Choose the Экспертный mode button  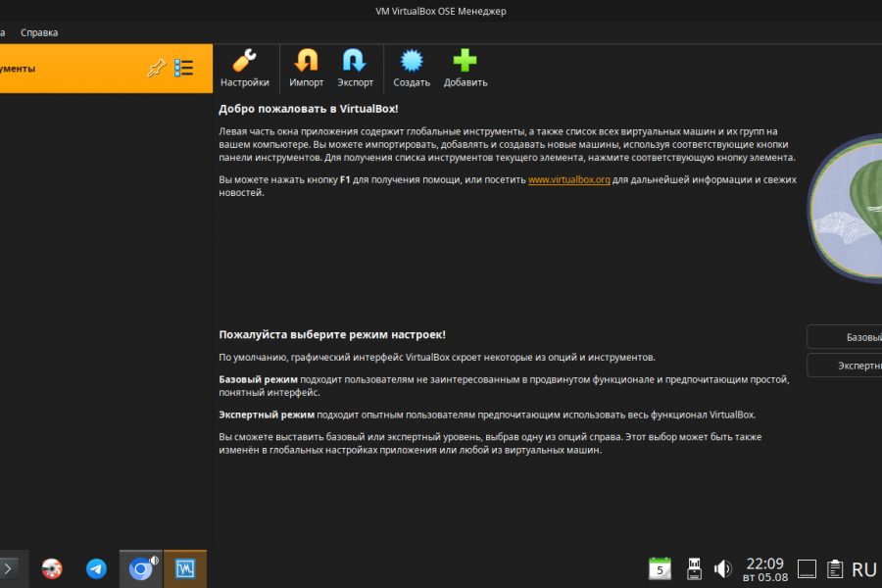coord(845,366)
